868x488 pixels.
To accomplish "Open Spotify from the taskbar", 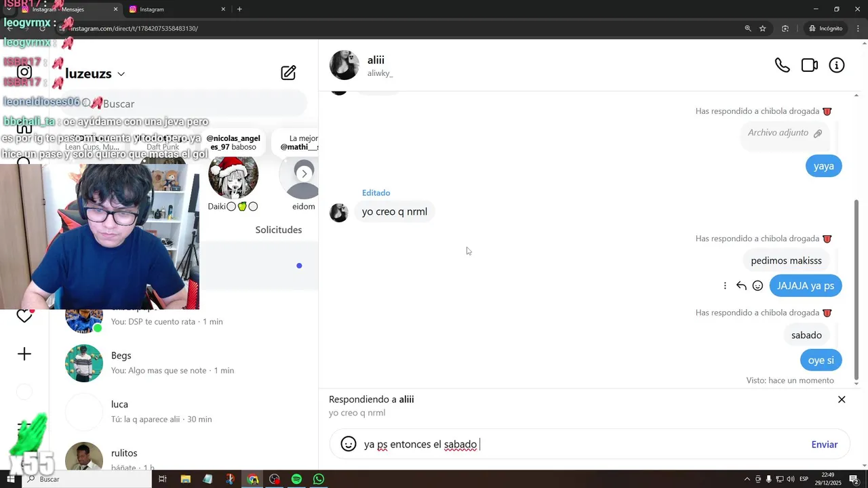I will (296, 479).
